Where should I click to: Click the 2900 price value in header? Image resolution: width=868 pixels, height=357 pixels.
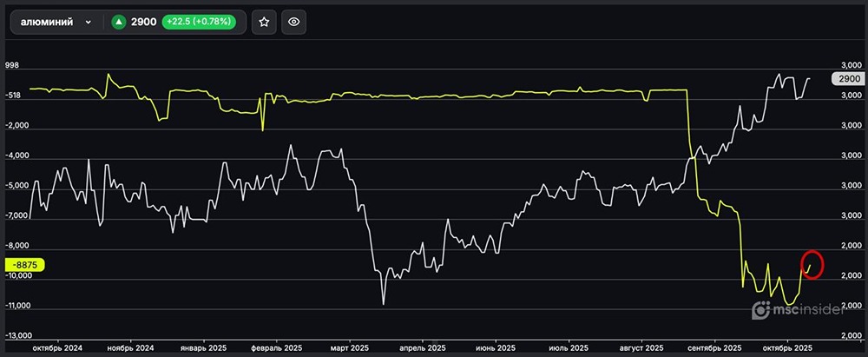[144, 23]
